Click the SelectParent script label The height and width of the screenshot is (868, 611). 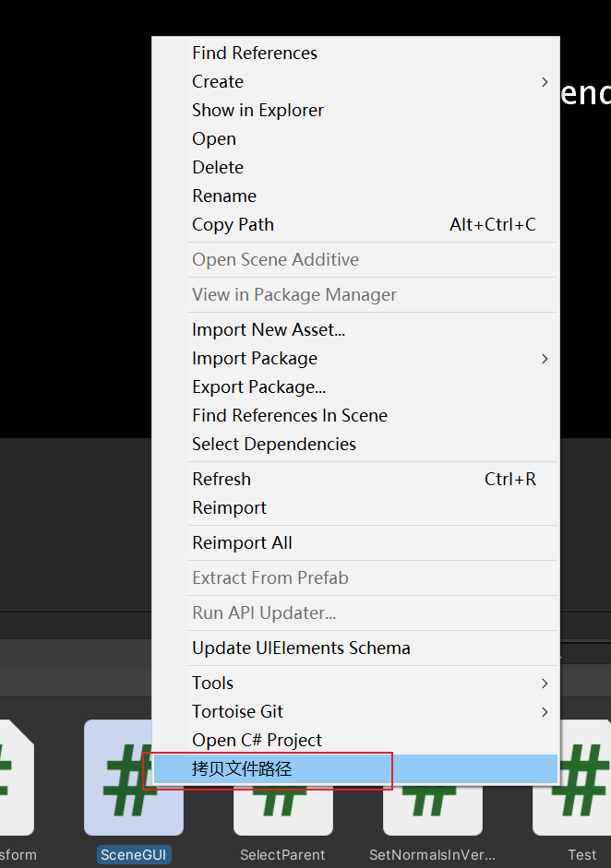click(x=282, y=855)
